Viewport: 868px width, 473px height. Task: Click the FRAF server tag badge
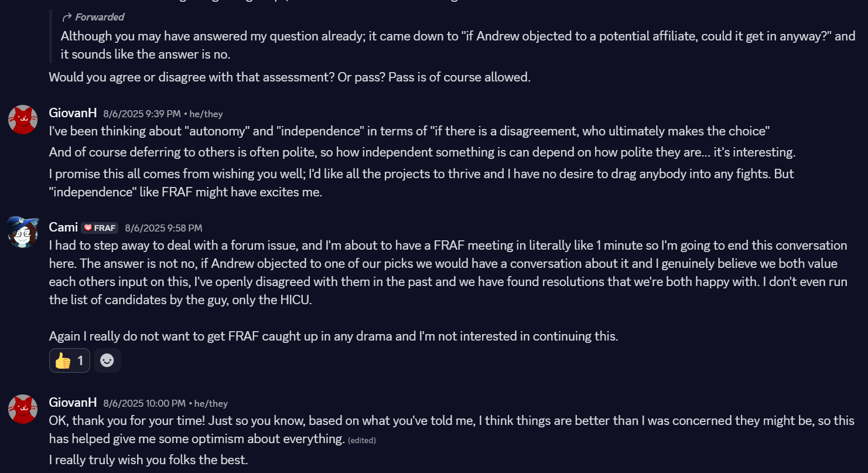click(100, 228)
